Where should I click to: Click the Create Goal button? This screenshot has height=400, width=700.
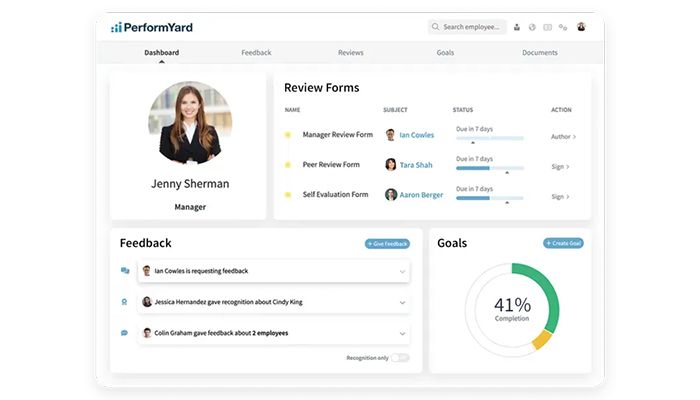563,243
